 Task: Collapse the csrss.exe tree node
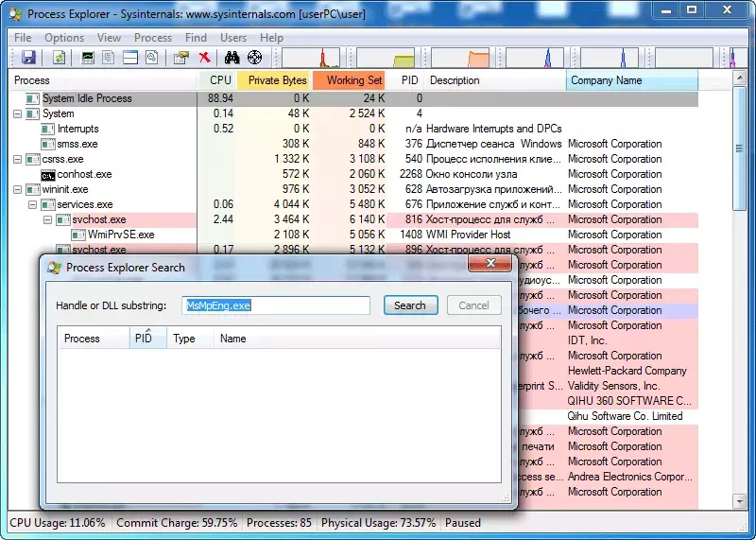coord(17,159)
